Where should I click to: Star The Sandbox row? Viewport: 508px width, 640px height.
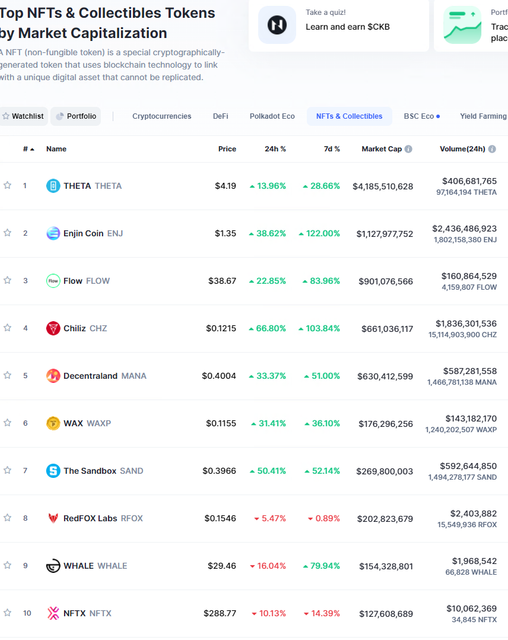[x=7, y=470]
